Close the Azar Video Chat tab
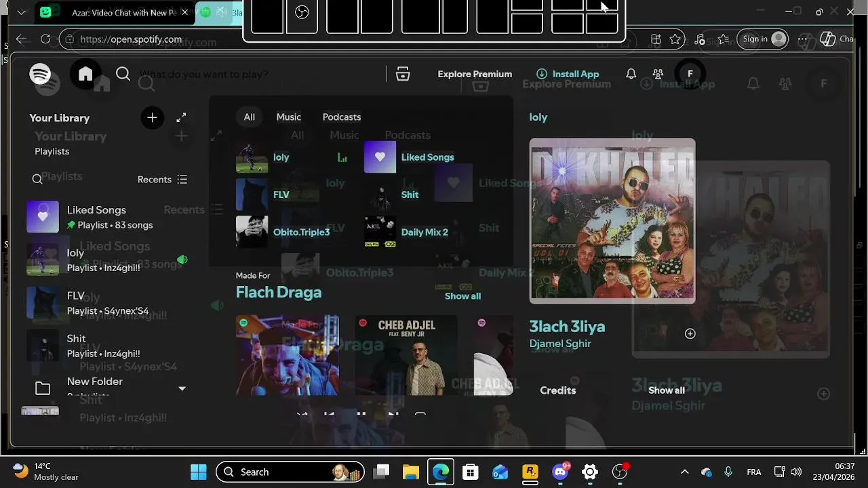 [x=184, y=12]
